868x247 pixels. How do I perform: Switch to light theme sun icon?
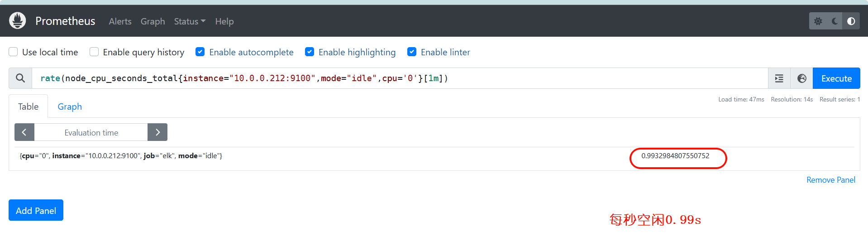(818, 21)
